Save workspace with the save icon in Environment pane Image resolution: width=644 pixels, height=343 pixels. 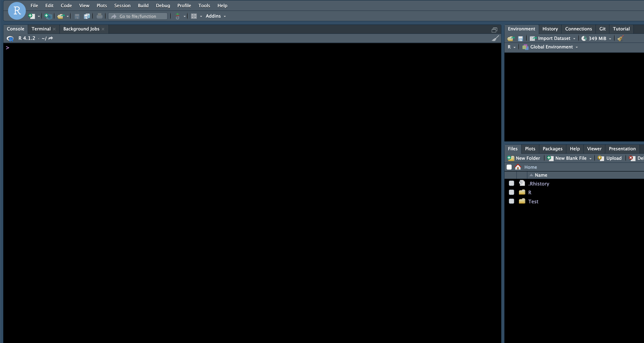point(520,38)
